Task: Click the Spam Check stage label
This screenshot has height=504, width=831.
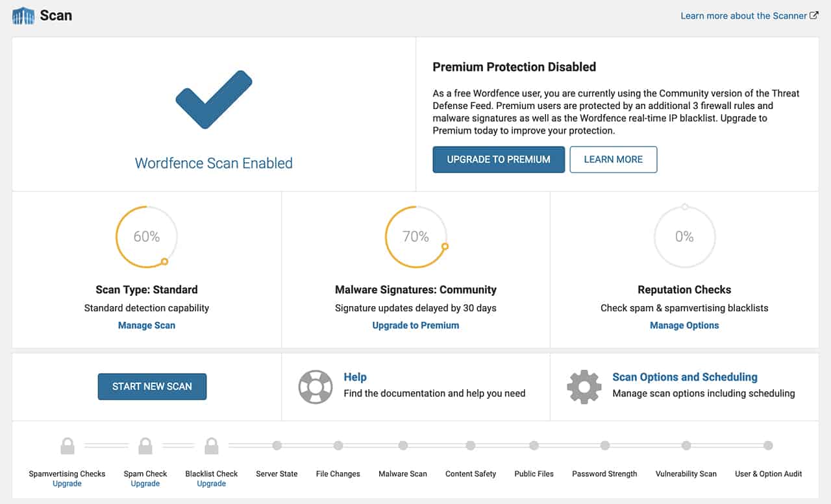Action: pos(145,474)
